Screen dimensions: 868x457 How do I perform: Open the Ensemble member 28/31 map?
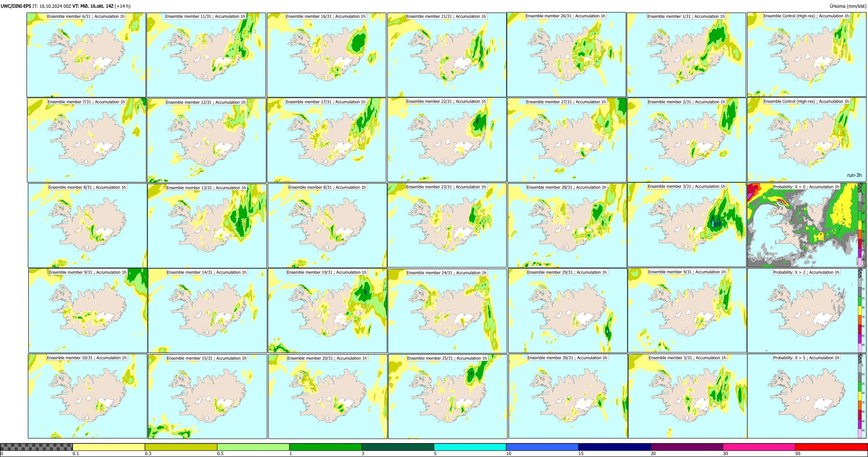567,225
